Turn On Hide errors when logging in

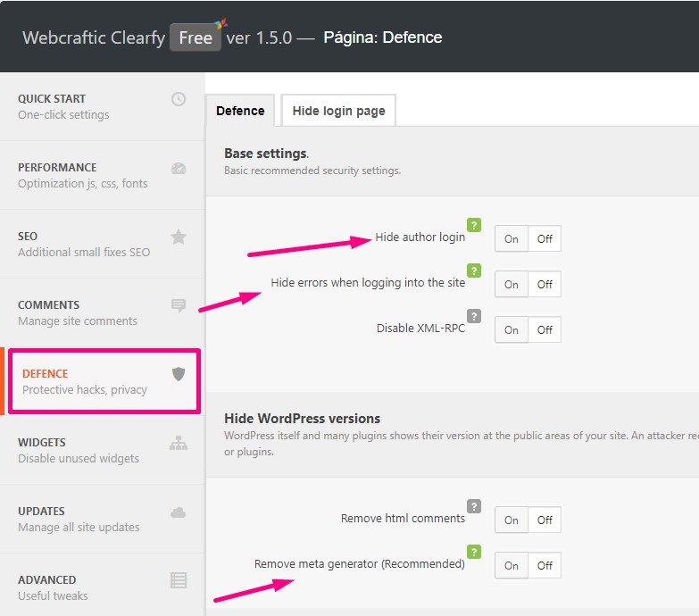[512, 285]
